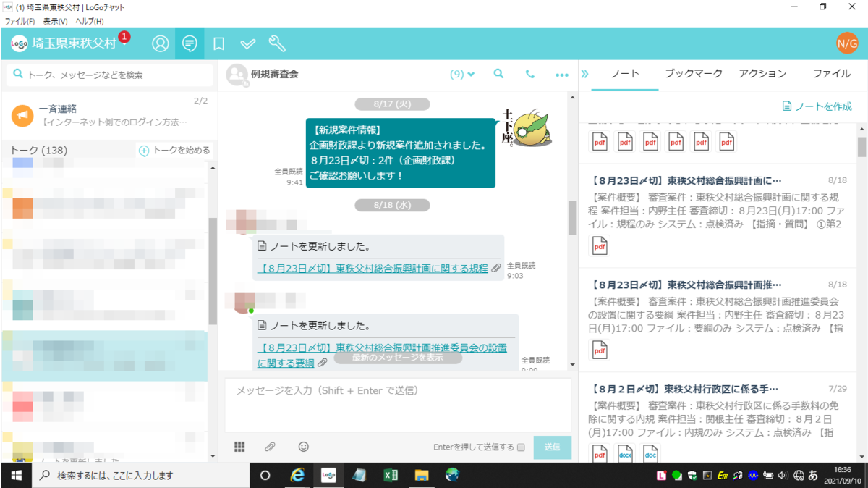Viewport: 868px width, 488px height.
Task: Click the talk list scrollbar
Action: pos(212,271)
